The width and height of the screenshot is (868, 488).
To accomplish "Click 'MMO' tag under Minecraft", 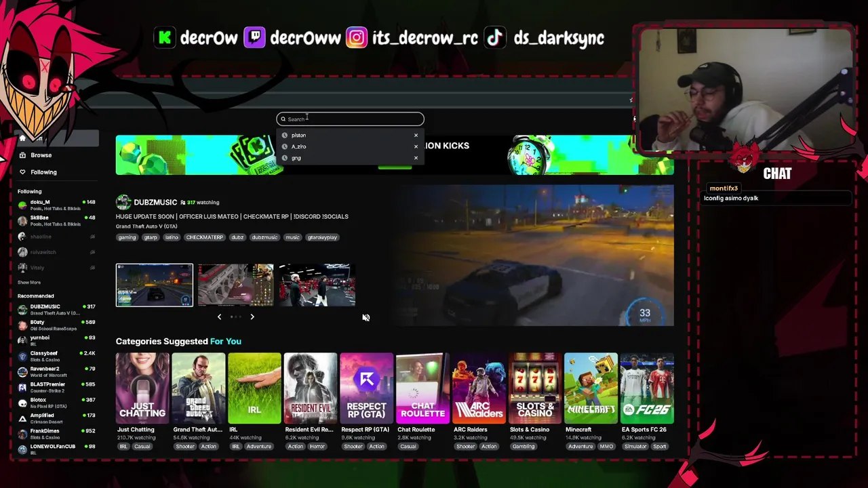I will [606, 447].
